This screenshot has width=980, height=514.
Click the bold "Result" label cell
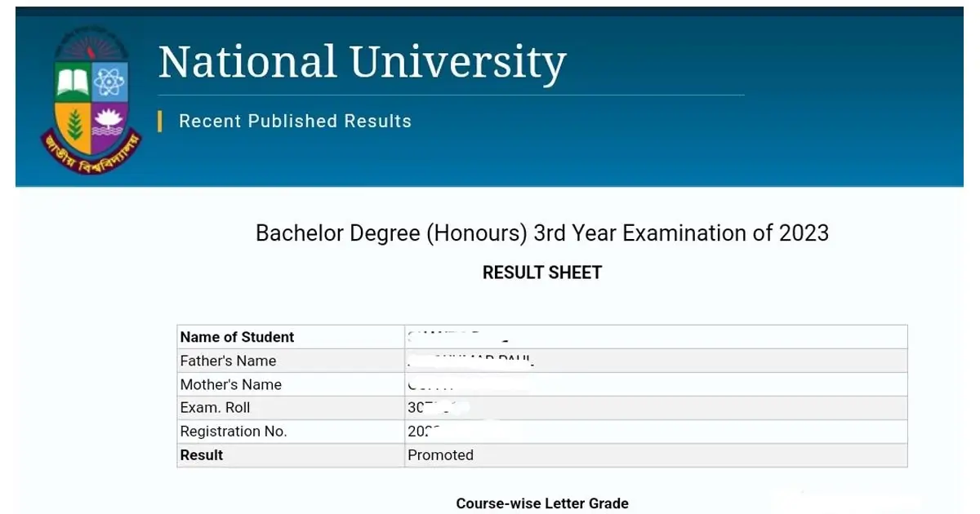coord(201,455)
